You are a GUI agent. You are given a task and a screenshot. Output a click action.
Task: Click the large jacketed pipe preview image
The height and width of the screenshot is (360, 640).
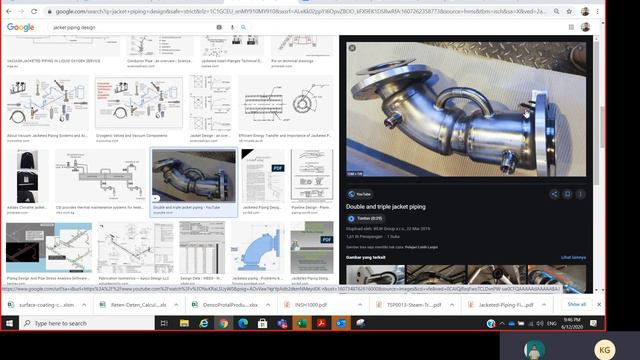tap(466, 109)
